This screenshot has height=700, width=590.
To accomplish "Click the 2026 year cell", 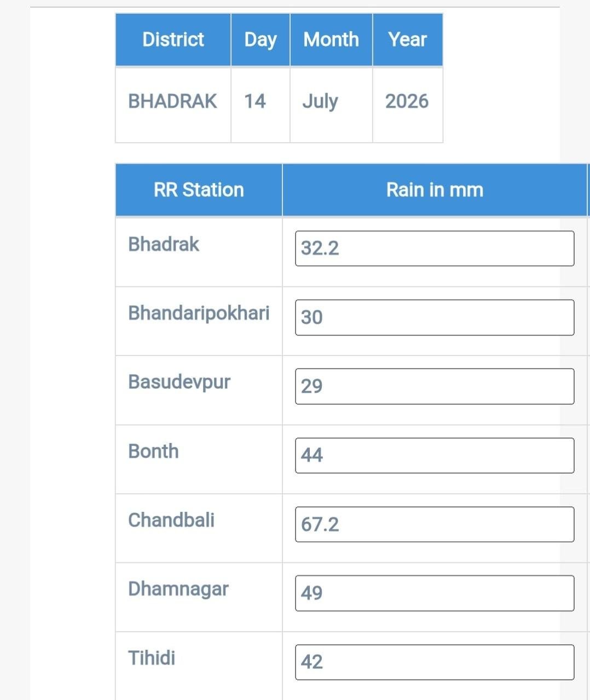I will click(407, 101).
